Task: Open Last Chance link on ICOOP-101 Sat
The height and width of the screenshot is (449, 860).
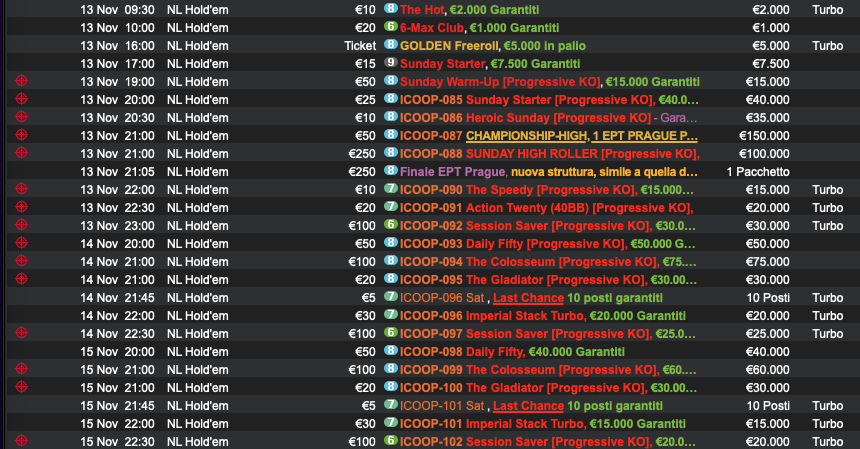Action: [x=528, y=406]
